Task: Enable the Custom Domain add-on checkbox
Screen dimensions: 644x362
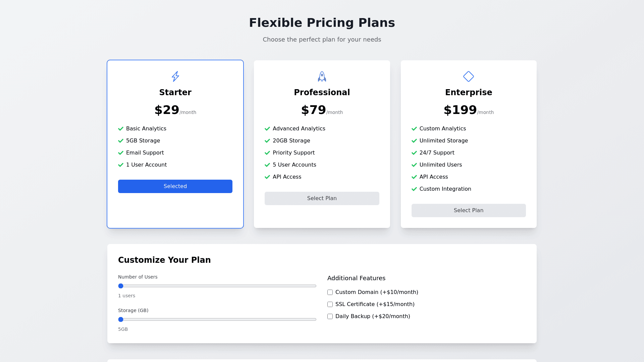Action: coord(330,292)
